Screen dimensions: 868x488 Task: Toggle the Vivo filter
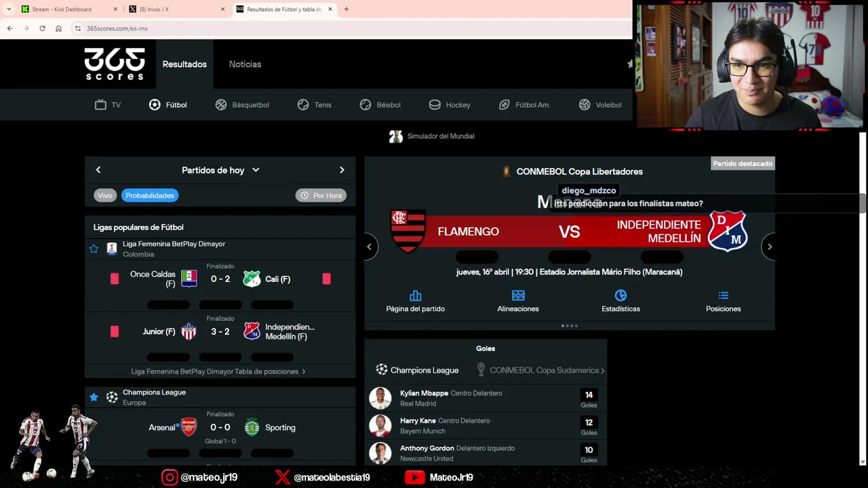(105, 195)
